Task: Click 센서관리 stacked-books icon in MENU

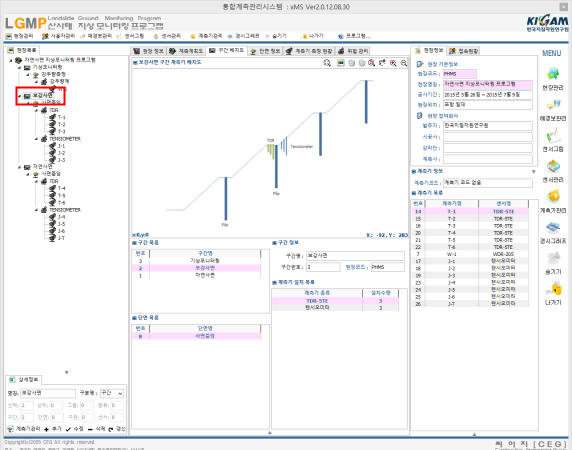Action: point(553,166)
